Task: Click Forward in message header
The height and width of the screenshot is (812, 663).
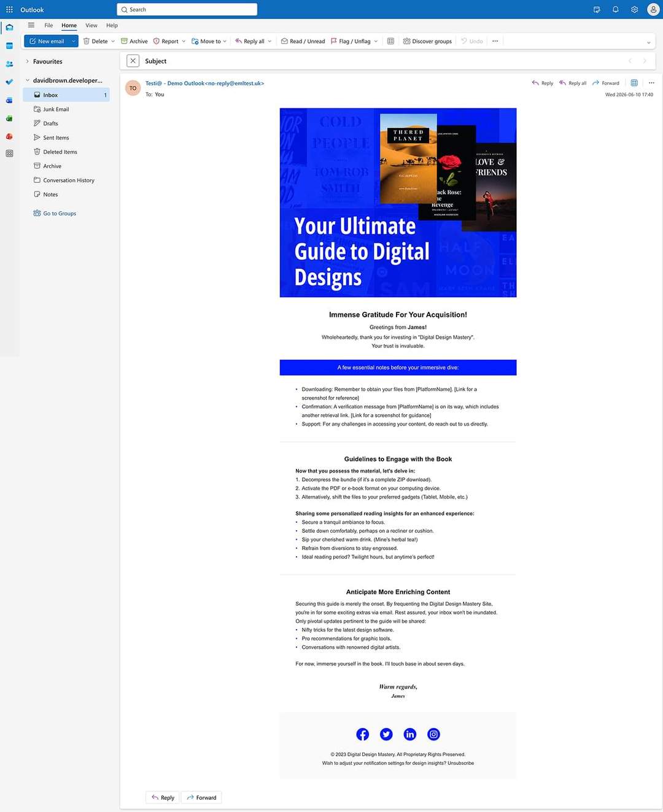Action: (606, 83)
